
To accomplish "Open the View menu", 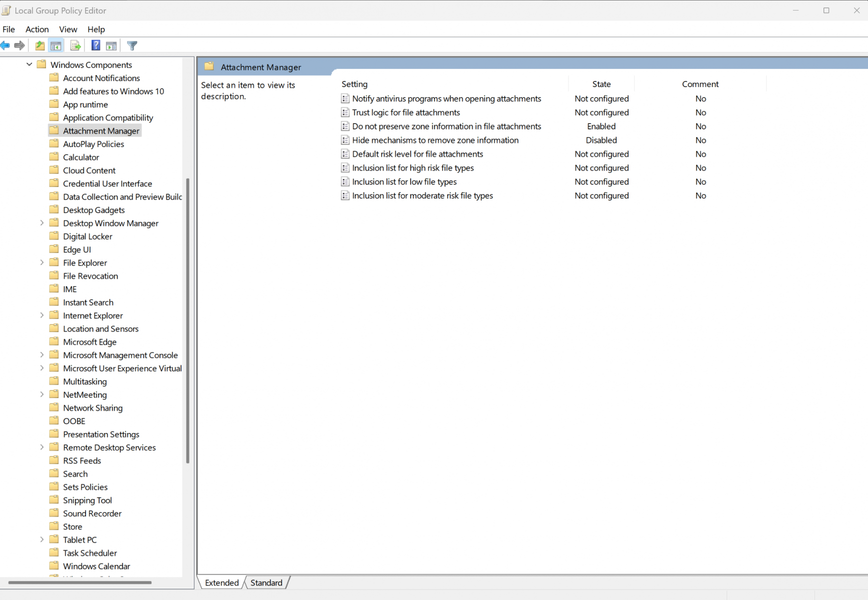I will 68,29.
